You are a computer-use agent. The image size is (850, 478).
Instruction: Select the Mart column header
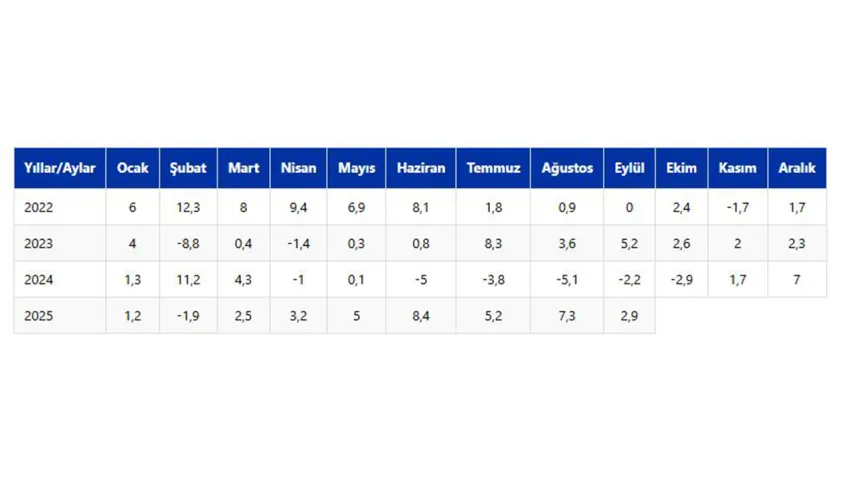pyautogui.click(x=243, y=168)
